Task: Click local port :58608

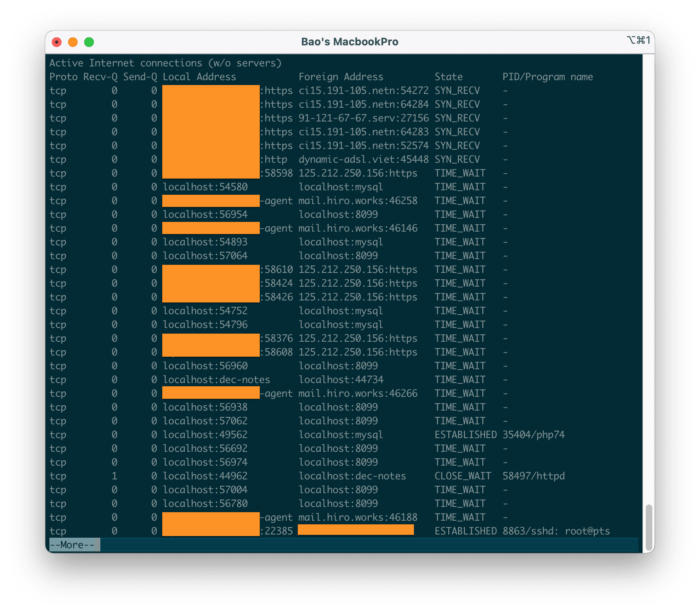Action: click(x=276, y=352)
